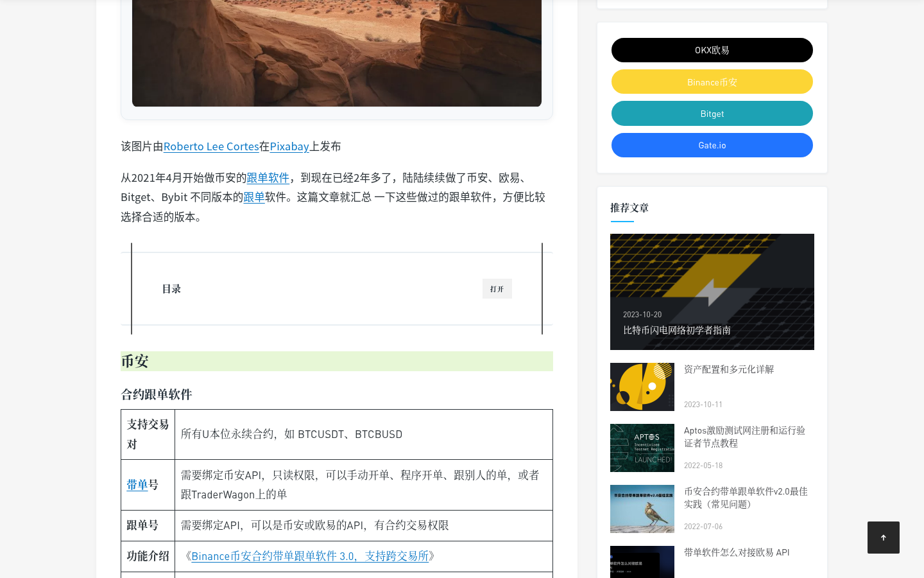
Task: Click the scroll-to-top arrow button
Action: tap(883, 538)
